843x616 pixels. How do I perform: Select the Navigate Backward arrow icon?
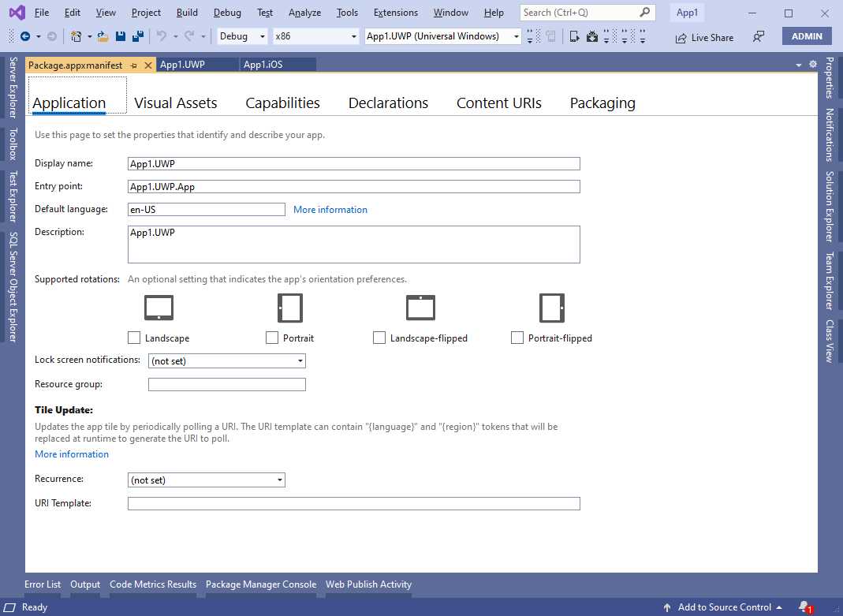coord(25,36)
